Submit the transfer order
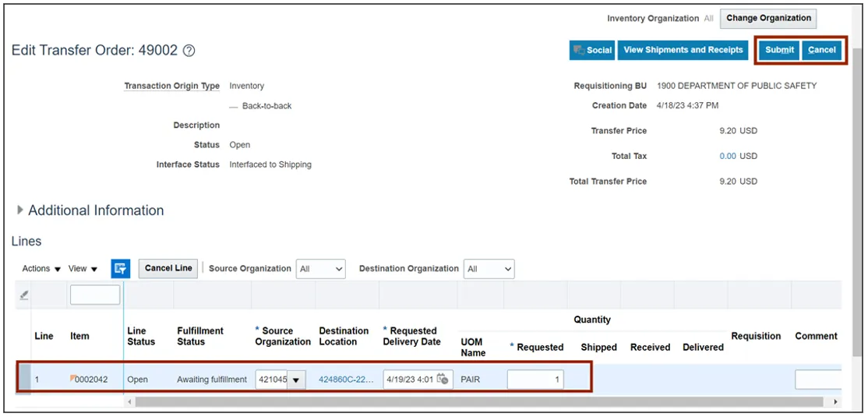The image size is (868, 417). click(x=779, y=50)
